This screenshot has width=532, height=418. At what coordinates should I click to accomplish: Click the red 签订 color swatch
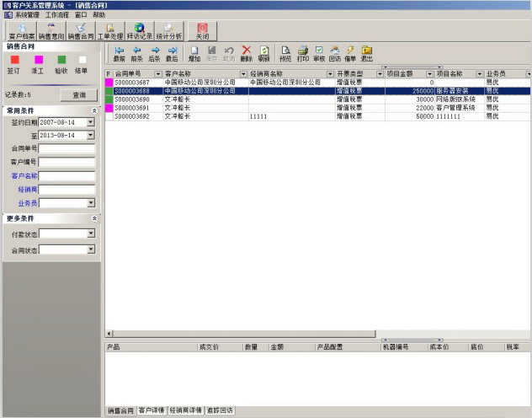(x=13, y=60)
